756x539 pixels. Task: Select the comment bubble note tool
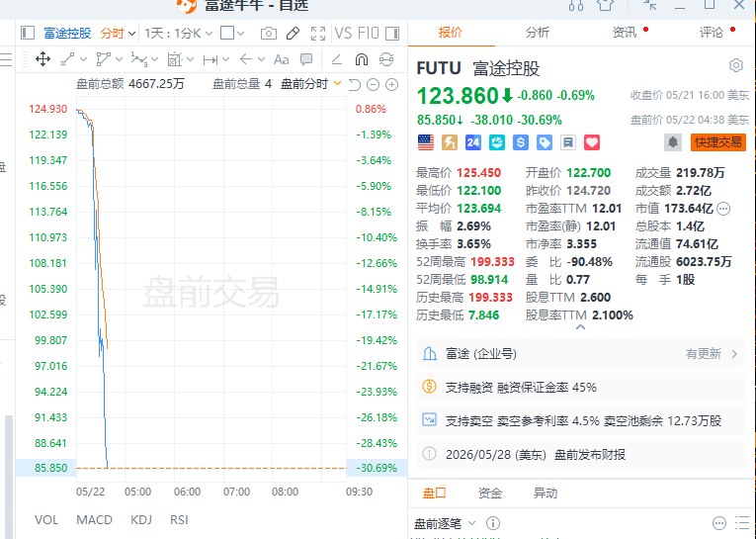tap(306, 59)
